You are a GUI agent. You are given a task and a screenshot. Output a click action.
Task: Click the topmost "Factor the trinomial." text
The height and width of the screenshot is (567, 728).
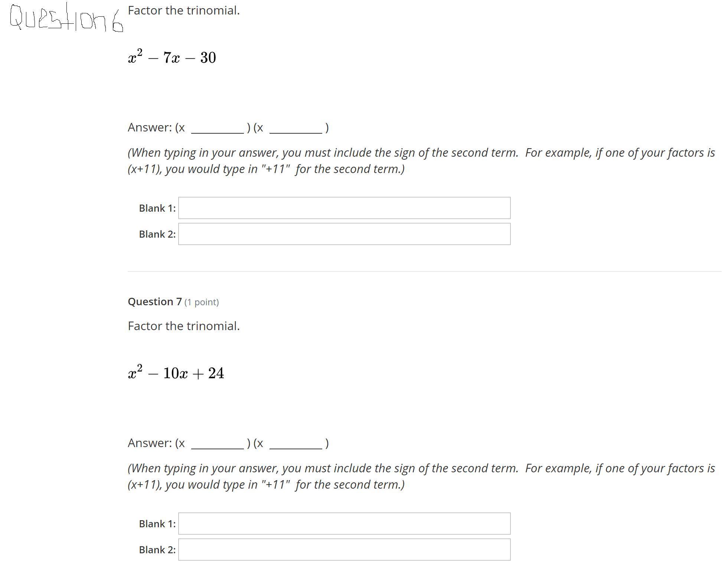[184, 10]
